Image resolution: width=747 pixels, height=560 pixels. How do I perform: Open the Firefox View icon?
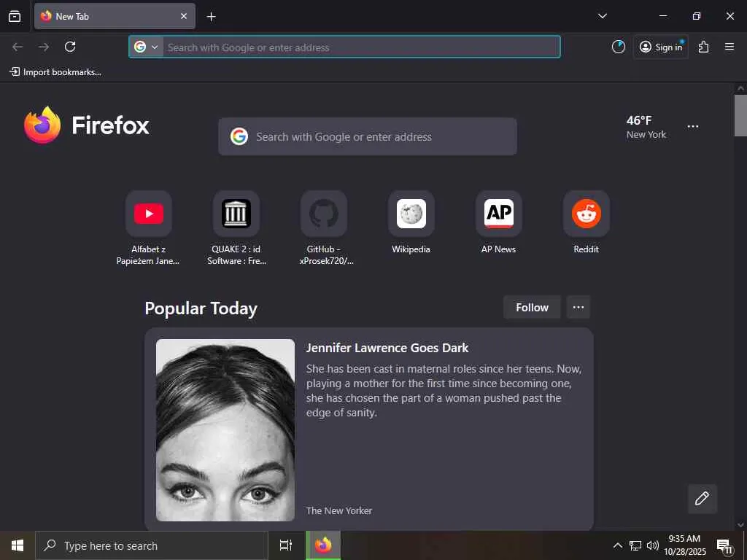point(15,16)
